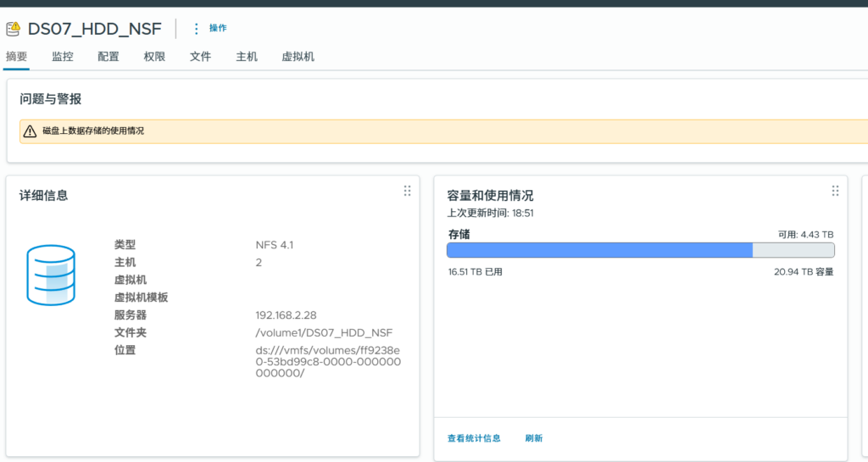Click the 问题与警报 section header

click(x=51, y=99)
